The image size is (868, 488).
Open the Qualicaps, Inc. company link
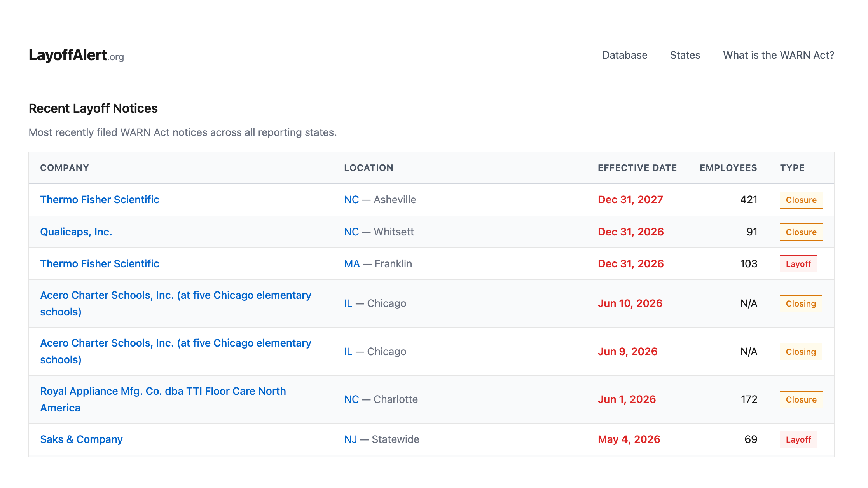pos(76,232)
